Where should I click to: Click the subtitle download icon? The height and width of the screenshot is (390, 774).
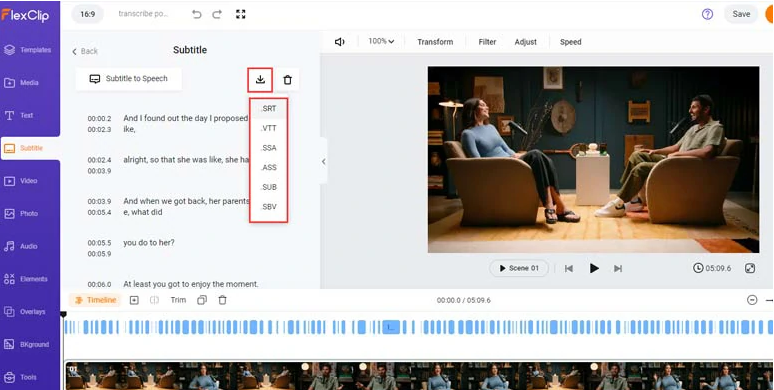[260, 79]
